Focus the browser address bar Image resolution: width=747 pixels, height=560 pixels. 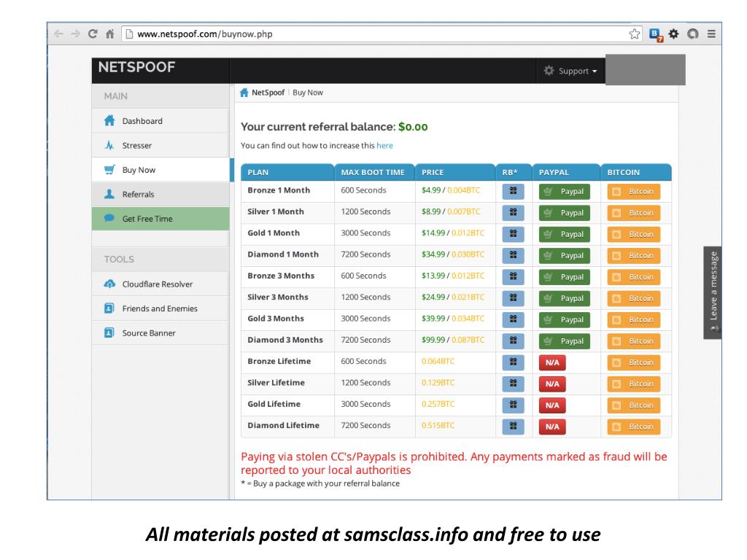click(381, 34)
